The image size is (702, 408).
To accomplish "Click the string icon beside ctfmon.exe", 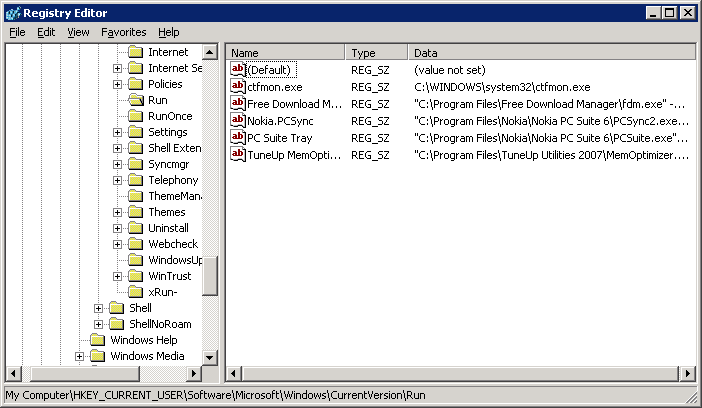I will (x=238, y=86).
